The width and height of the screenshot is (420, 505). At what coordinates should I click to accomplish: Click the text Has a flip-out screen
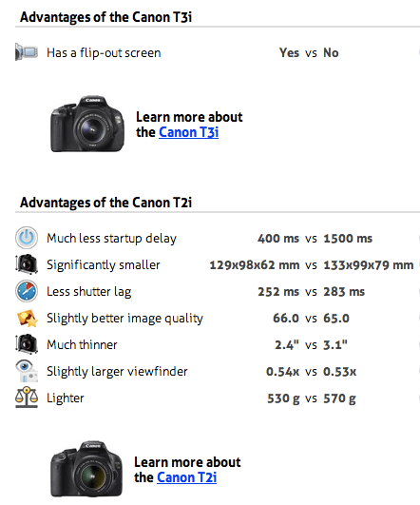click(x=104, y=53)
